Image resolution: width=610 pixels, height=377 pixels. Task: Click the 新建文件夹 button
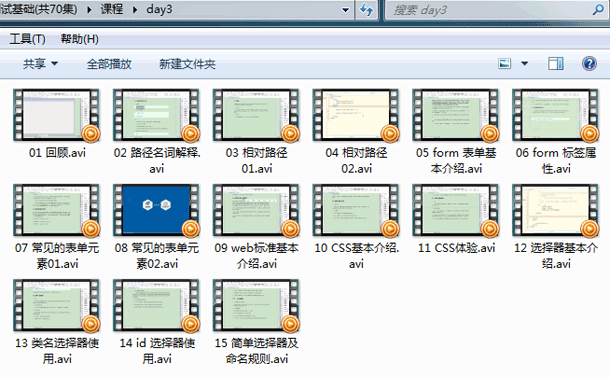[187, 63]
